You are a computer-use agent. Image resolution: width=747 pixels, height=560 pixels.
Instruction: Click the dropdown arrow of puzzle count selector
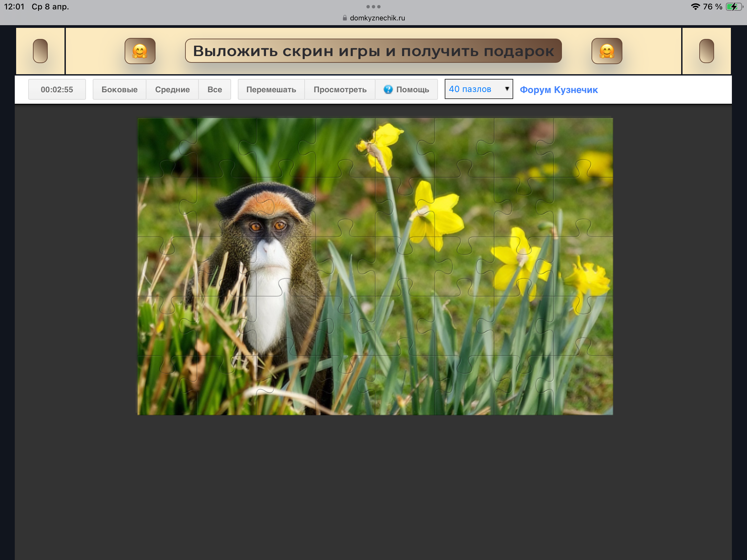coord(507,89)
